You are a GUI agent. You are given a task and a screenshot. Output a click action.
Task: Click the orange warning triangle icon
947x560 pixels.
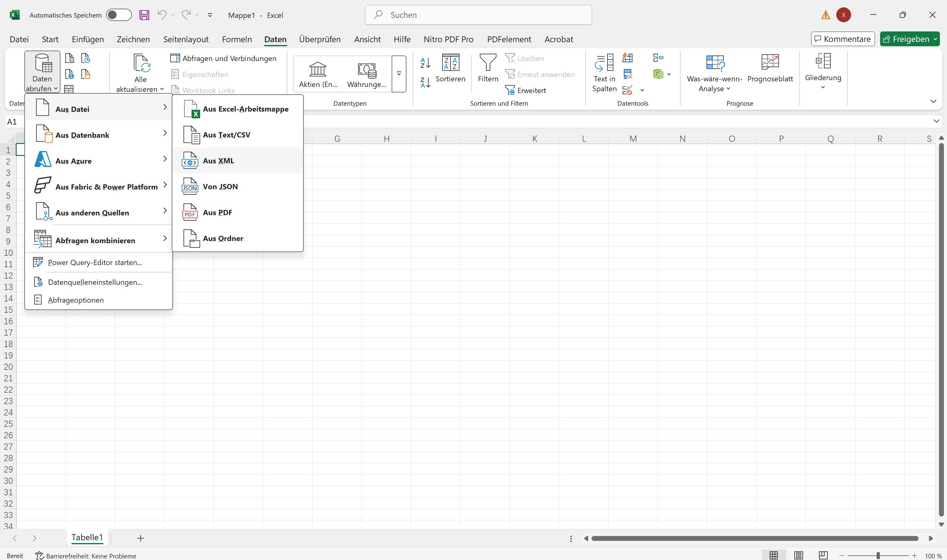pos(826,15)
